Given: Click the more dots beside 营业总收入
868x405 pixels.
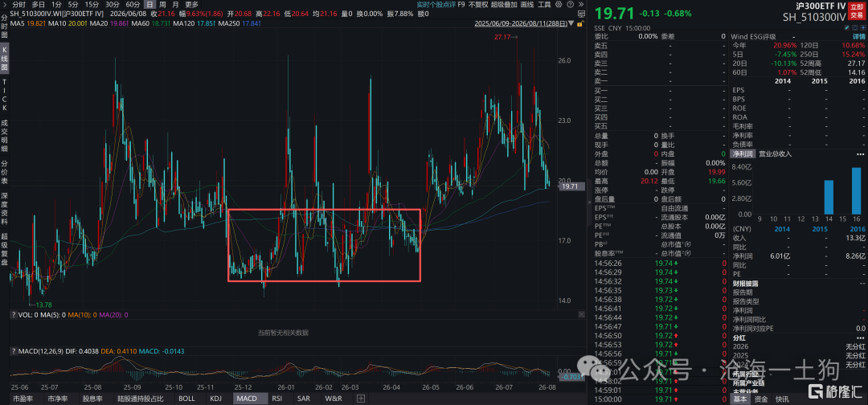Looking at the screenshot, I should pos(860,153).
